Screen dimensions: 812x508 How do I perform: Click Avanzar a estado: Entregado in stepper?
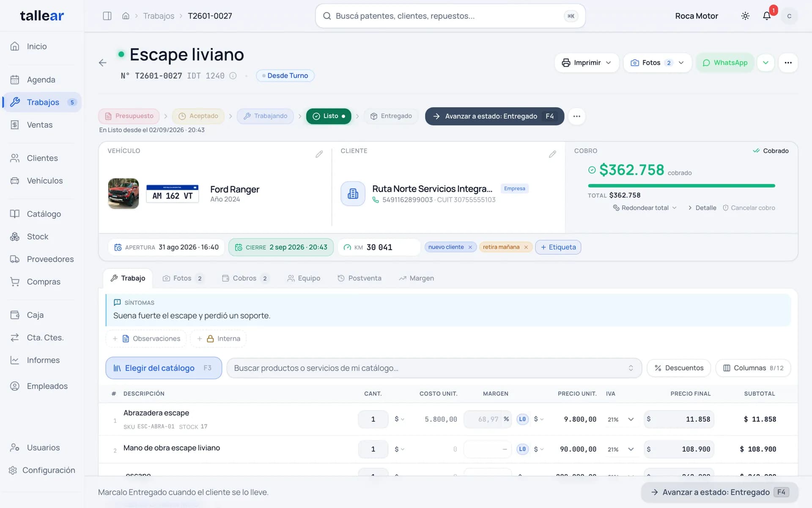[x=494, y=116]
